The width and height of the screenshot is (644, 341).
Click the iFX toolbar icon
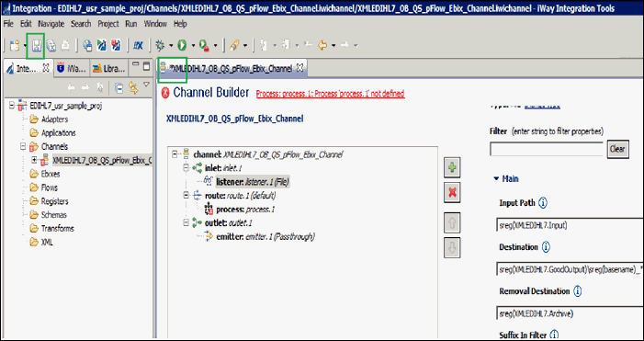coord(138,46)
